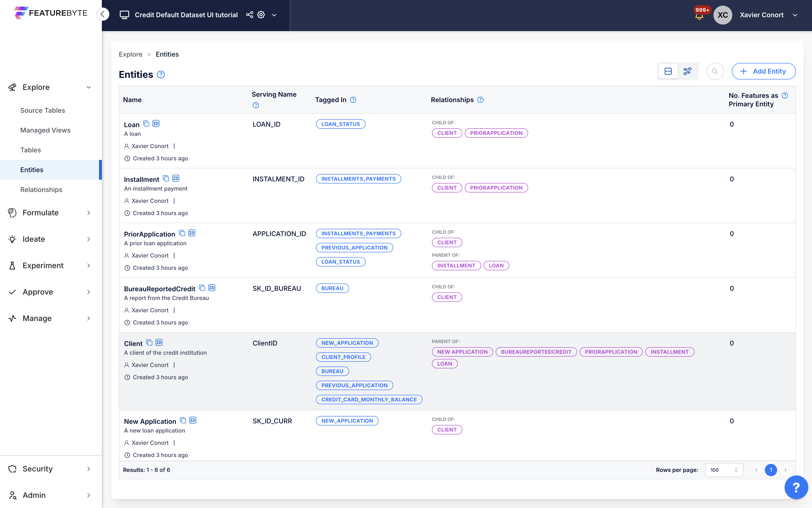Collapse the Explore section in sidebar
This screenshot has height=508, width=812.
[88, 87]
